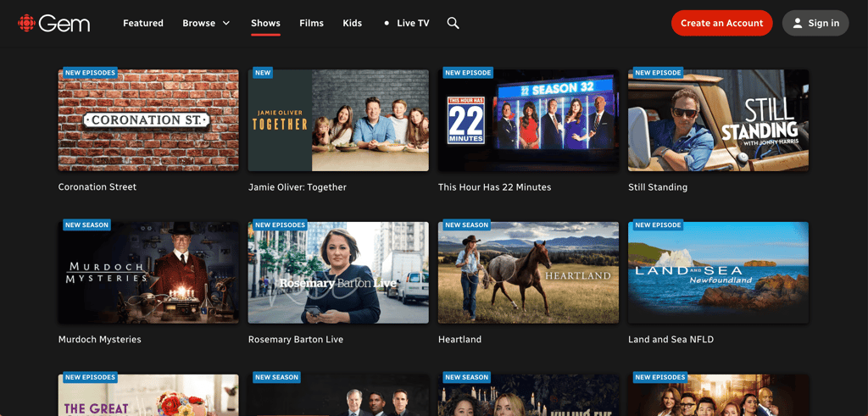
Task: Click the person icon in Sign in
Action: pos(797,23)
